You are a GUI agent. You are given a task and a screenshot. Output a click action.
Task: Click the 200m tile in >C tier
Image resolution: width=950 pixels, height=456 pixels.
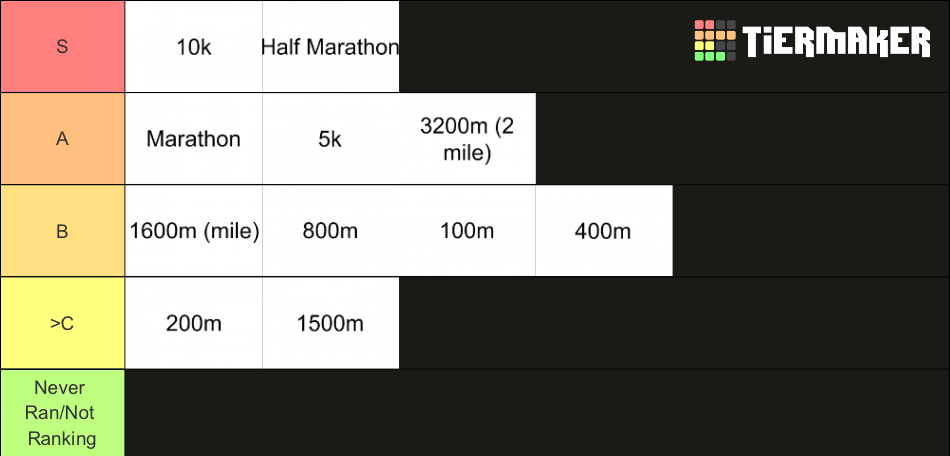(x=194, y=323)
